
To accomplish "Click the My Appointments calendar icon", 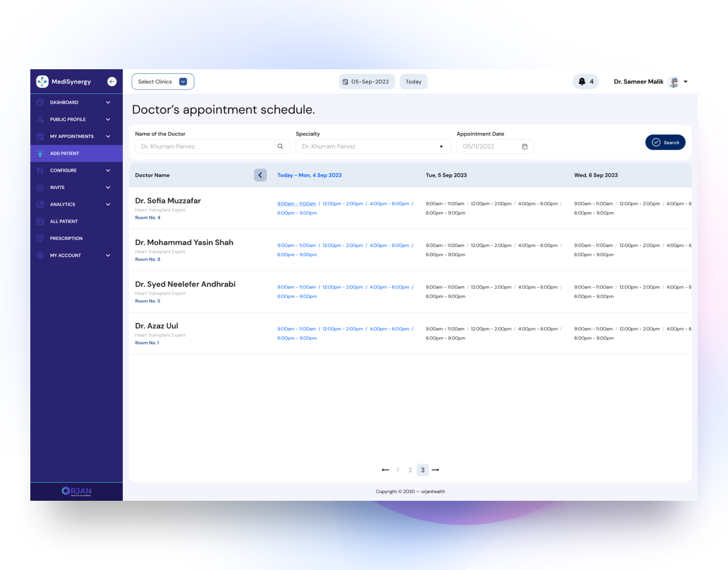I will [x=40, y=136].
